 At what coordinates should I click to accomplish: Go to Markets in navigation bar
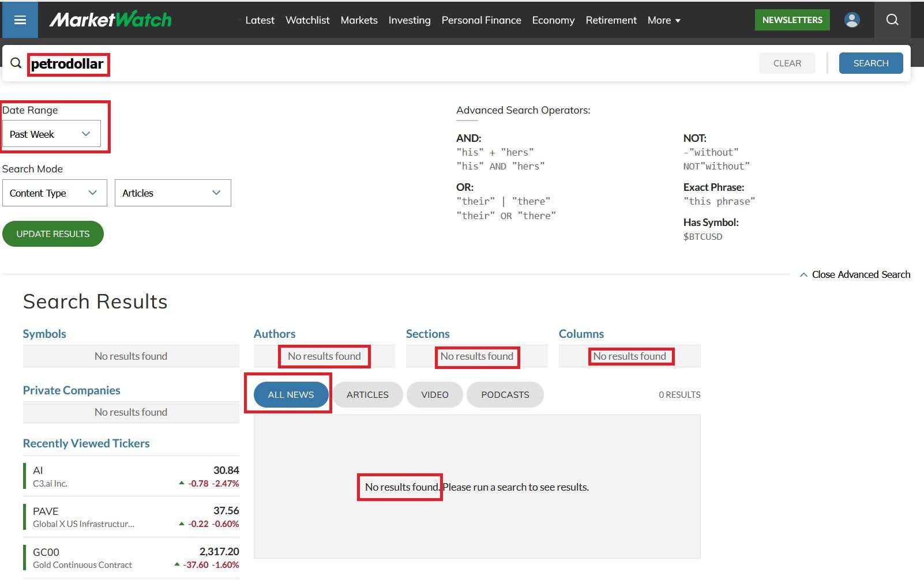(x=359, y=20)
